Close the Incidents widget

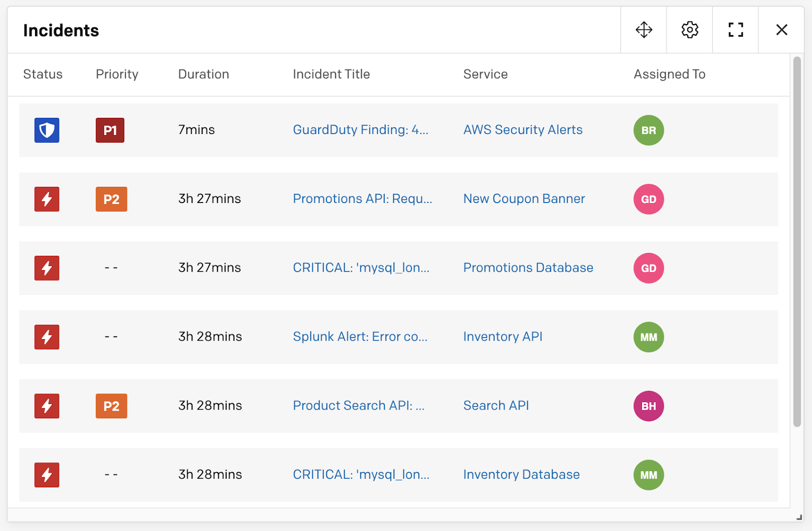pyautogui.click(x=782, y=30)
